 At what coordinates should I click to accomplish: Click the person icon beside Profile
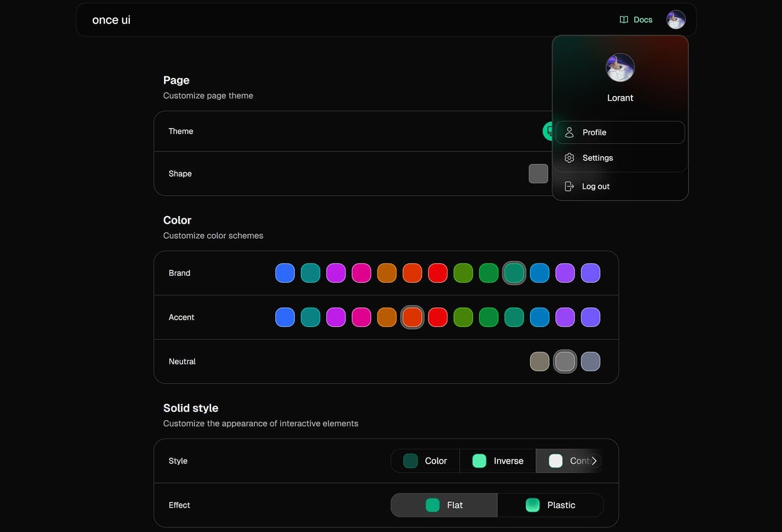click(569, 132)
